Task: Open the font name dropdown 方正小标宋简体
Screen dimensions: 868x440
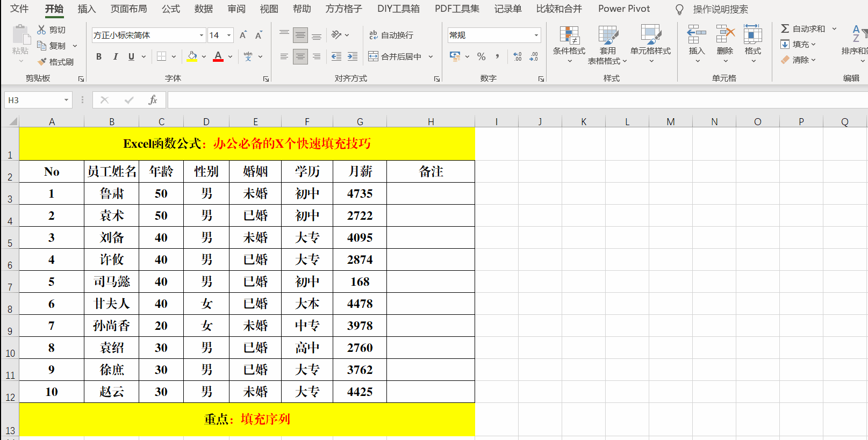Action: pyautogui.click(x=202, y=35)
